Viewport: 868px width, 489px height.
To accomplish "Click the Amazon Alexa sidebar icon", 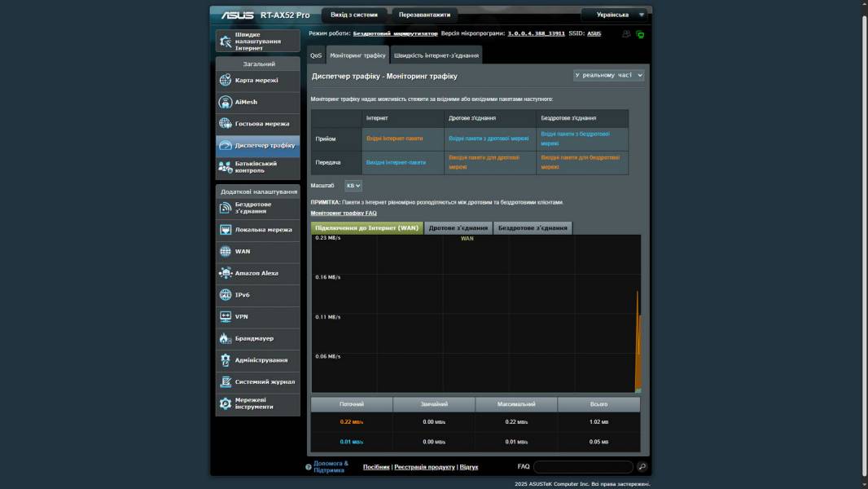I will [x=226, y=273].
